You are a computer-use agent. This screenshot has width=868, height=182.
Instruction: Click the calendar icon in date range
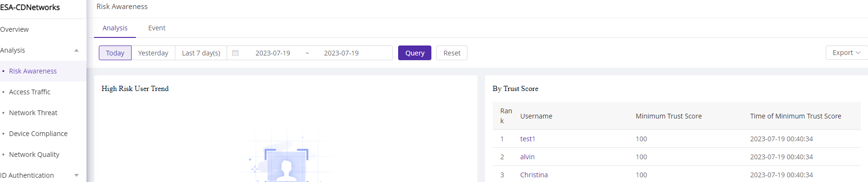235,53
